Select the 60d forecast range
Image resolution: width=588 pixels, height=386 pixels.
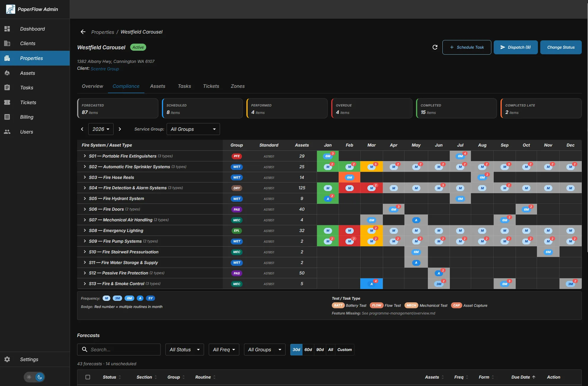click(x=308, y=350)
